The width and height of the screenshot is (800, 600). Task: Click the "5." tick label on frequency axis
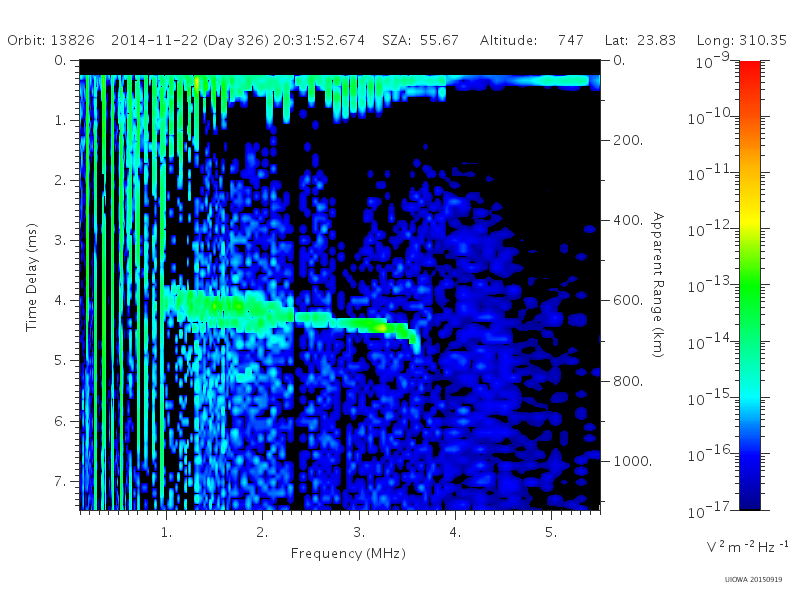point(551,532)
